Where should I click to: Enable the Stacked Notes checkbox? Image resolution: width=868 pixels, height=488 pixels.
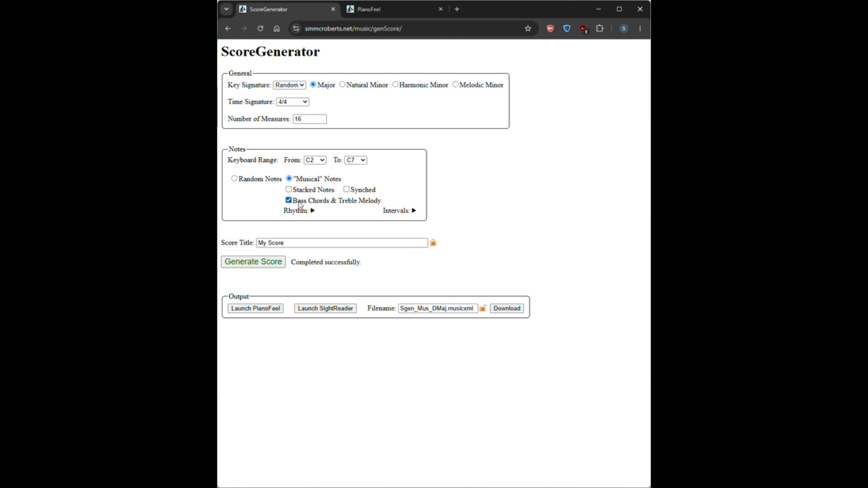288,189
